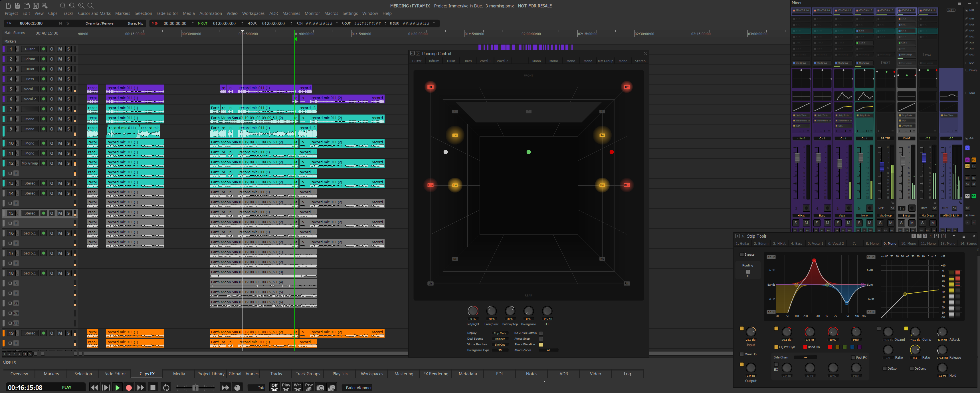Screen dimensions: 980x393
Task: Select Bass in the Panning Control header
Action: tap(468, 61)
